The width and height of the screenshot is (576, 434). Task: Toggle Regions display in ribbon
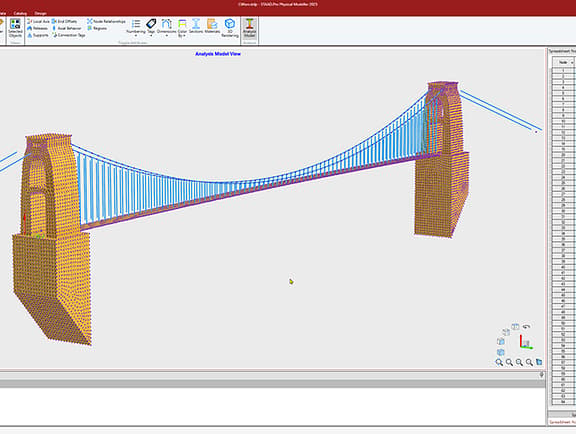97,28
